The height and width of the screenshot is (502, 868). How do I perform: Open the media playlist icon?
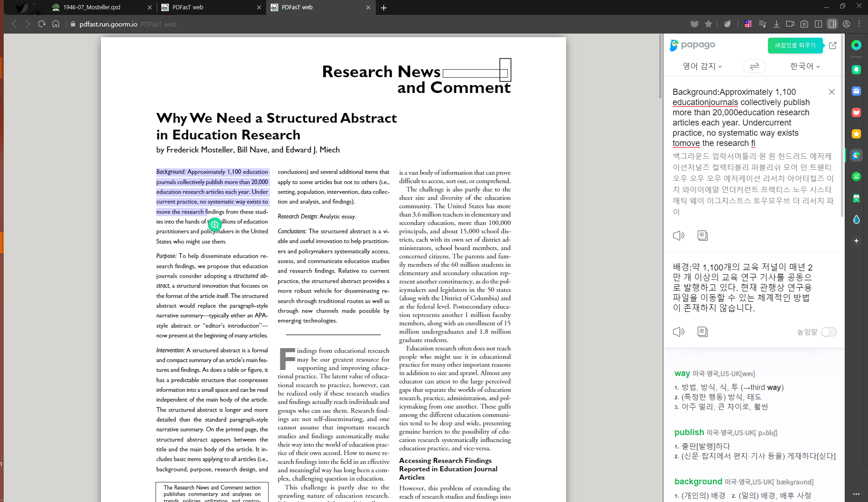762,24
